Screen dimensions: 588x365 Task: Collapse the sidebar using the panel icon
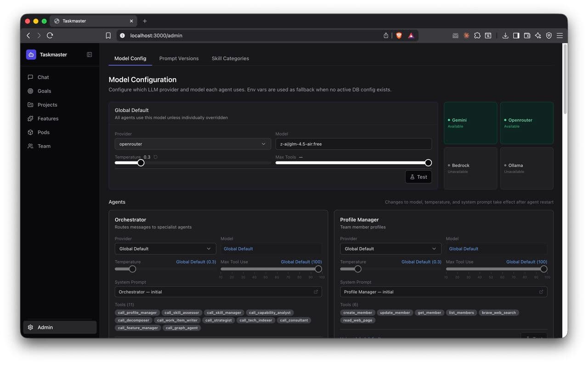point(89,54)
